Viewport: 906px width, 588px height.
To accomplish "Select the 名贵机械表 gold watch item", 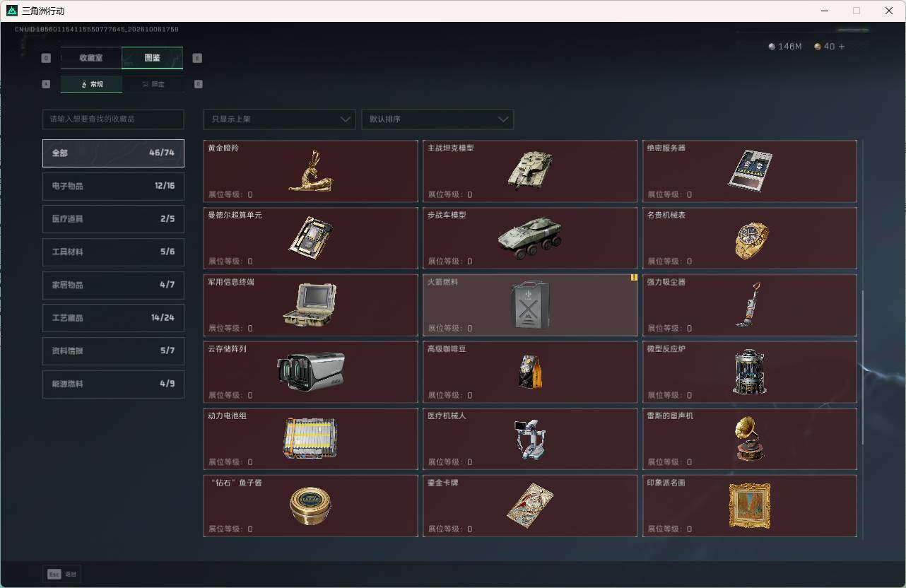I will (x=750, y=238).
